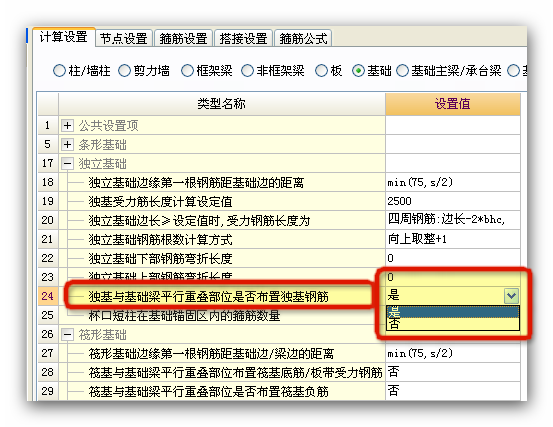Image resolution: width=553 pixels, height=427 pixels.
Task: Open the 节点设置 tab
Action: point(124,38)
